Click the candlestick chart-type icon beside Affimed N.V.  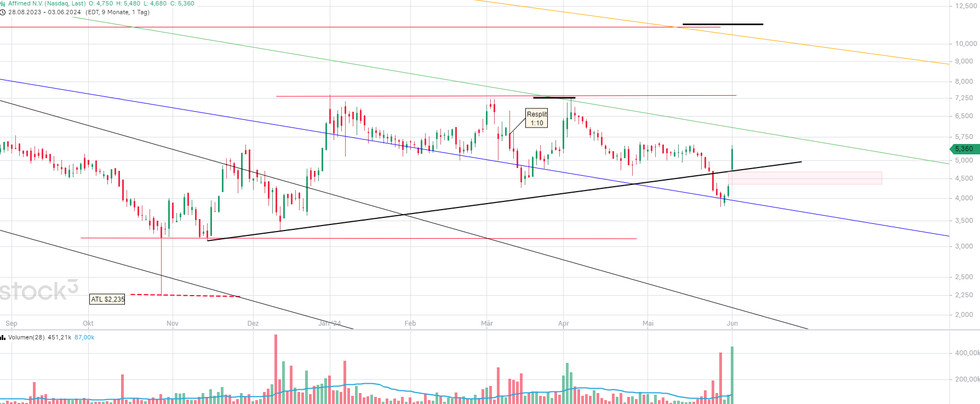click(3, 3)
